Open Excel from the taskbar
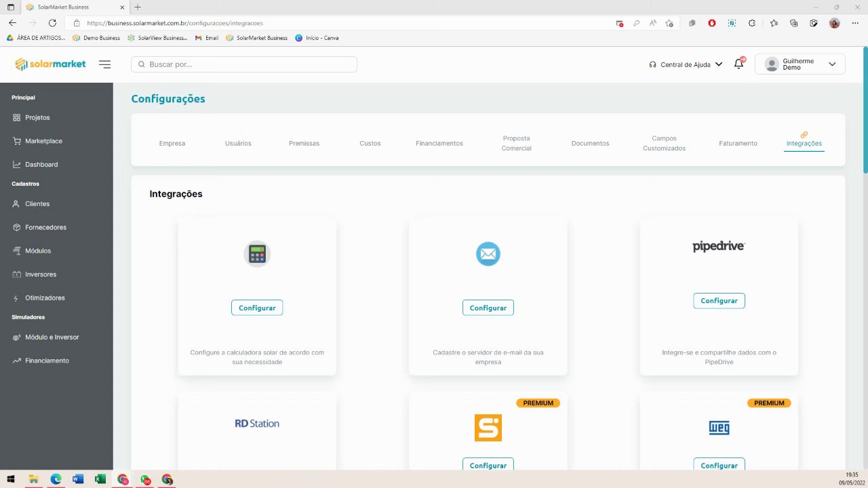This screenshot has height=488, width=868. (x=100, y=479)
